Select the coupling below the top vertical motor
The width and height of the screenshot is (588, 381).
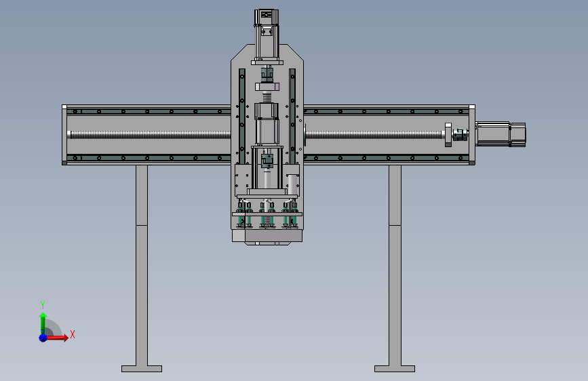(267, 75)
